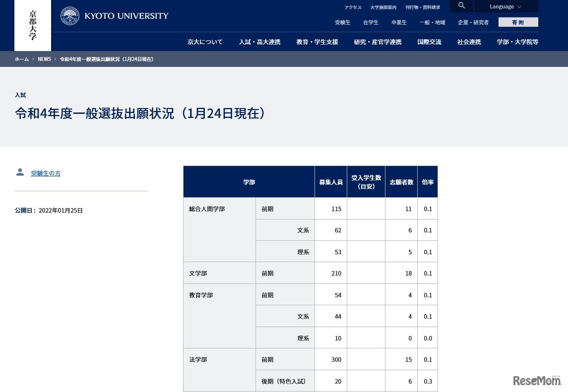Click the person icon beside 受験生の方
The height and width of the screenshot is (392, 568).
[20, 172]
